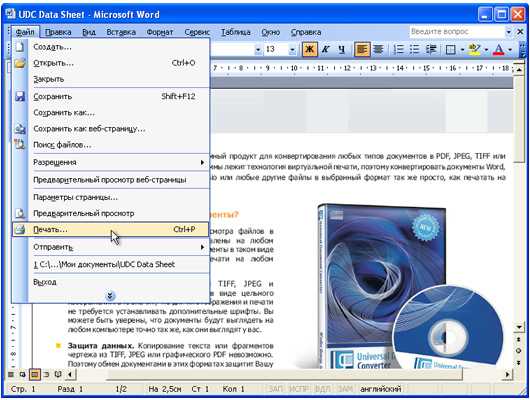This screenshot has height=400, width=530.
Task: Click the английский language indicator in the status bar
Action: click(380, 389)
